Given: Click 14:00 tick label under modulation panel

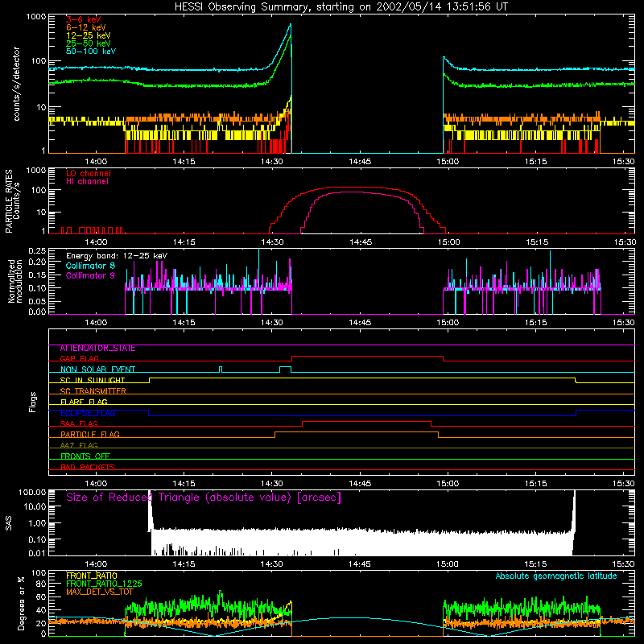Looking at the screenshot, I should [x=96, y=323].
